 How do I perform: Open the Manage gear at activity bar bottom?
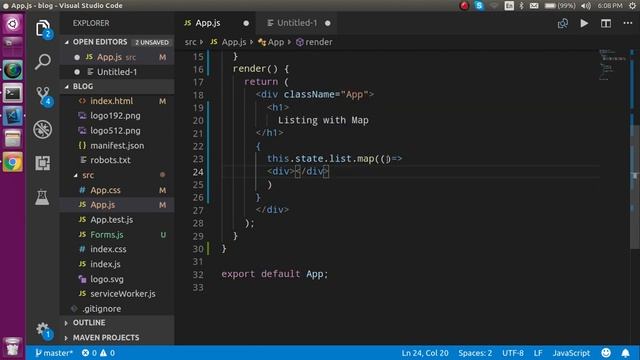coord(43,330)
